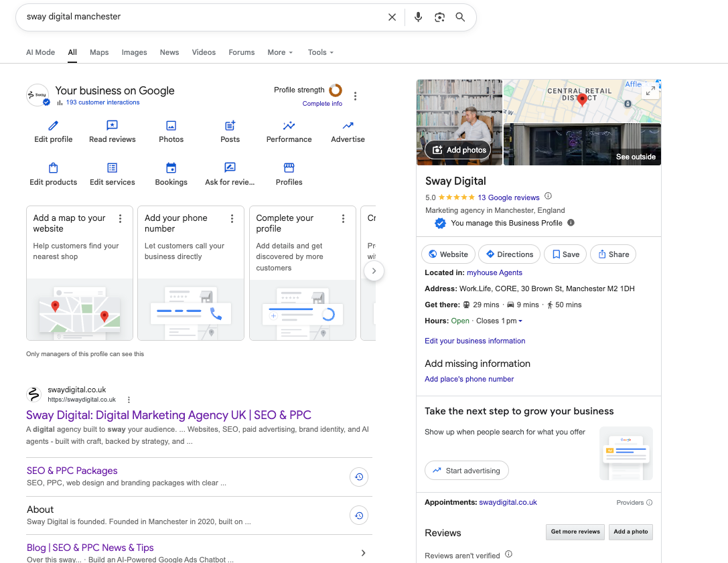Click Add place's phone number link
The height and width of the screenshot is (563, 728).
[469, 379]
